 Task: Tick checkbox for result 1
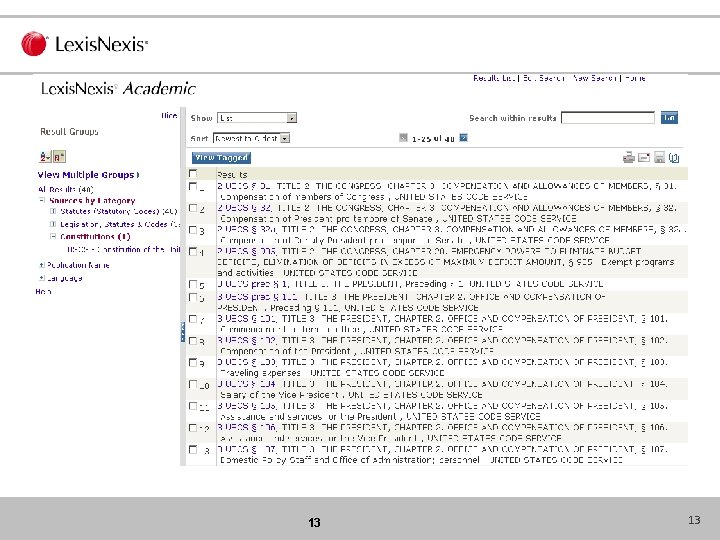point(193,186)
